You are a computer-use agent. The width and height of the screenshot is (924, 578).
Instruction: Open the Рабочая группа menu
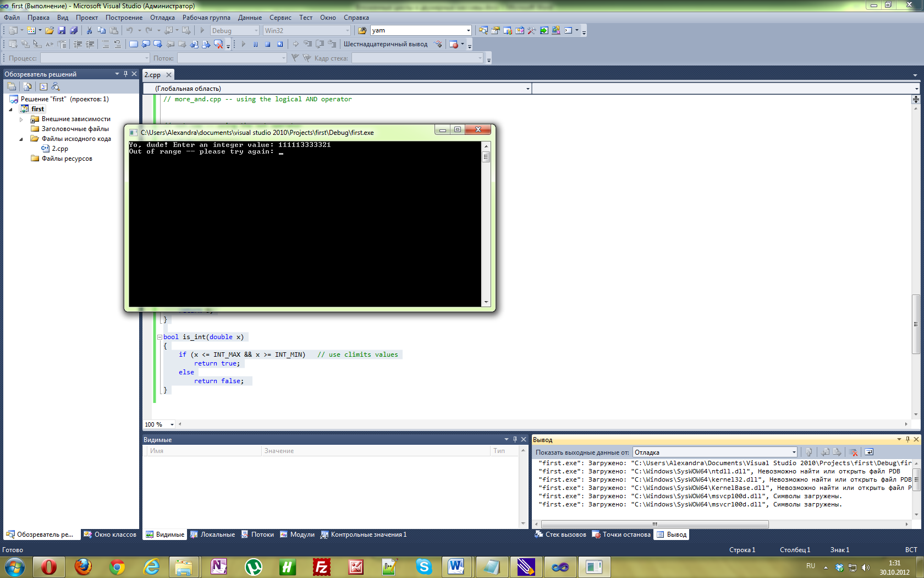pos(206,18)
